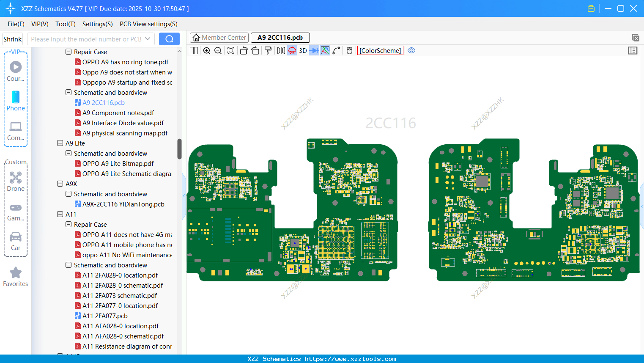Click the mouse settings icon
The image size is (644, 363).
(x=349, y=51)
